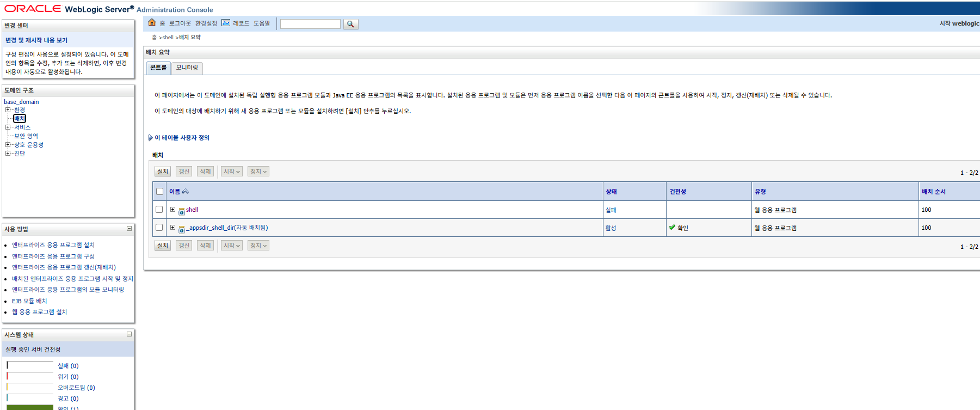Switch to the 모니터링 tab

coord(187,68)
